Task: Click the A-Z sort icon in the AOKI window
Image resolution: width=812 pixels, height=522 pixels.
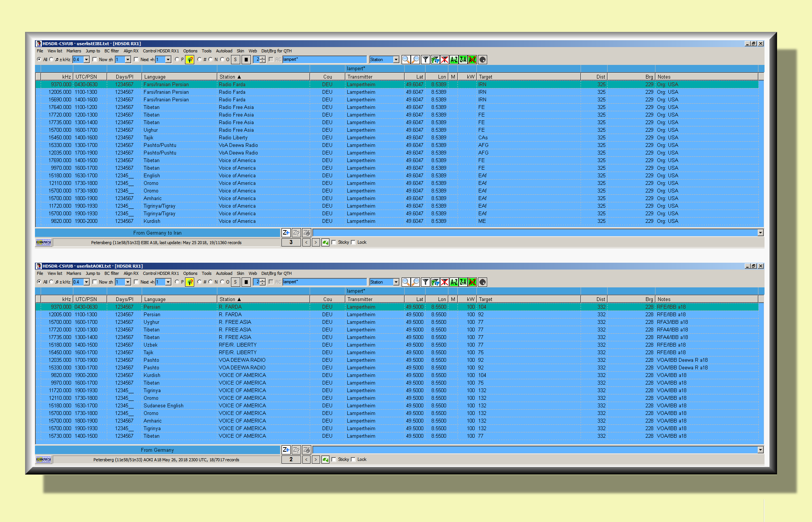Action: [x=454, y=282]
